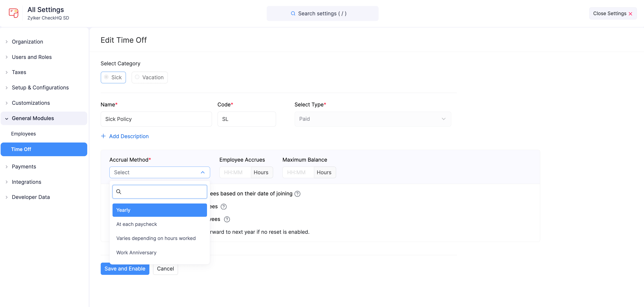Expand the Setup & Configurations chevron

7,88
